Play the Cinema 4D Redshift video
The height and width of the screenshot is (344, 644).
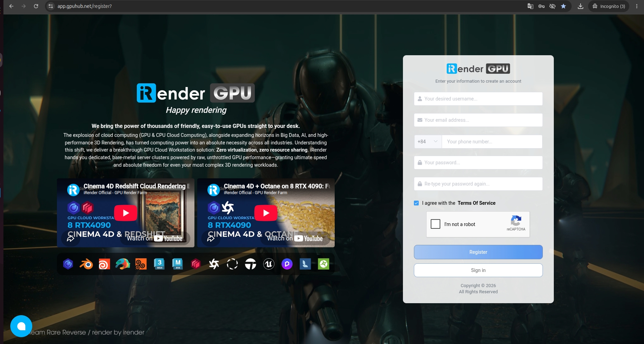click(126, 213)
